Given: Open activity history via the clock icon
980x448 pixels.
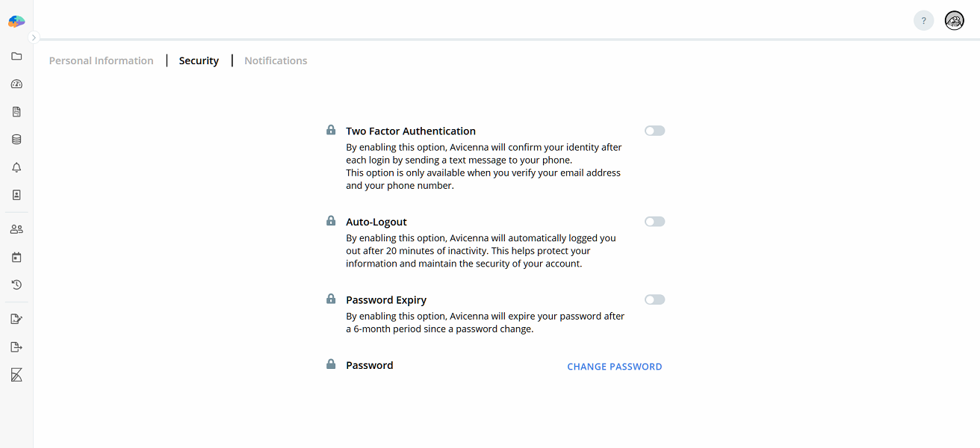Looking at the screenshot, I should click(x=16, y=284).
